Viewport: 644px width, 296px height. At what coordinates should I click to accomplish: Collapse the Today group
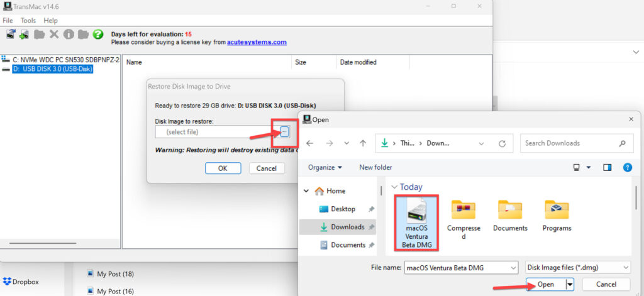coord(395,187)
